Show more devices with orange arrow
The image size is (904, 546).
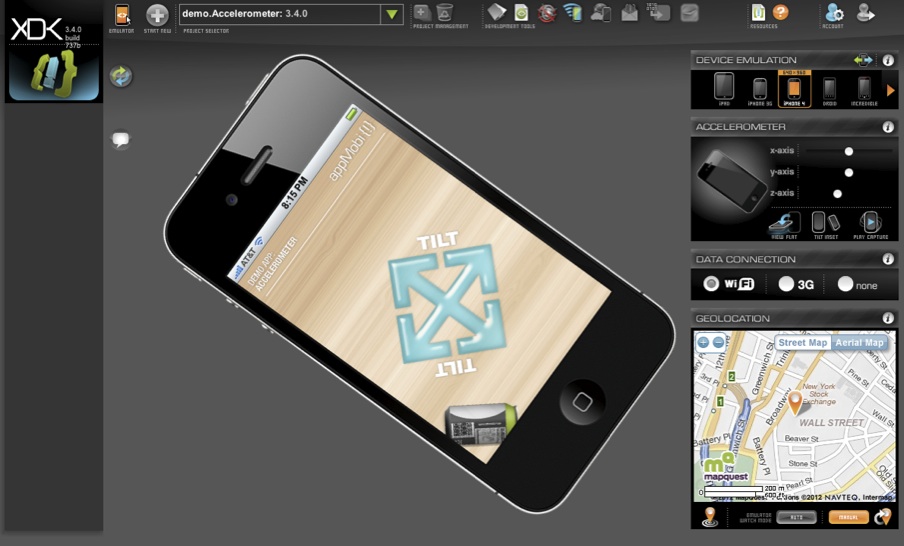point(890,91)
